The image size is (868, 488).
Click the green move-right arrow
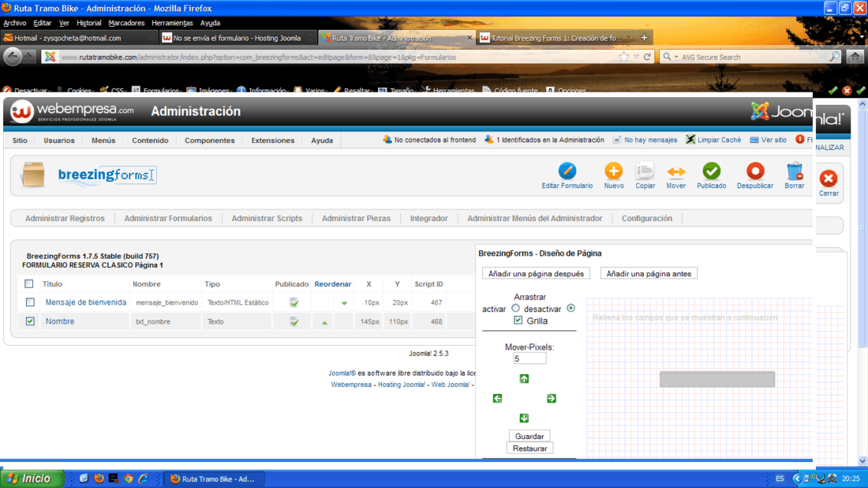552,398
